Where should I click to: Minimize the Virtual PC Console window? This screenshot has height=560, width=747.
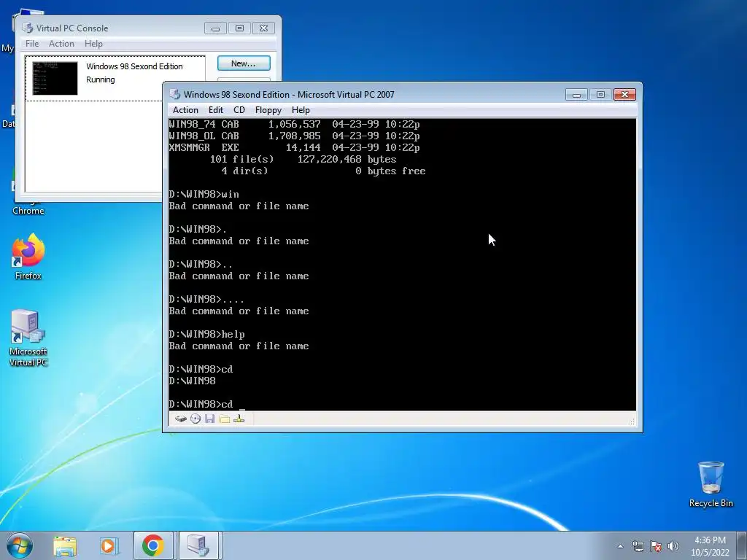click(x=215, y=28)
